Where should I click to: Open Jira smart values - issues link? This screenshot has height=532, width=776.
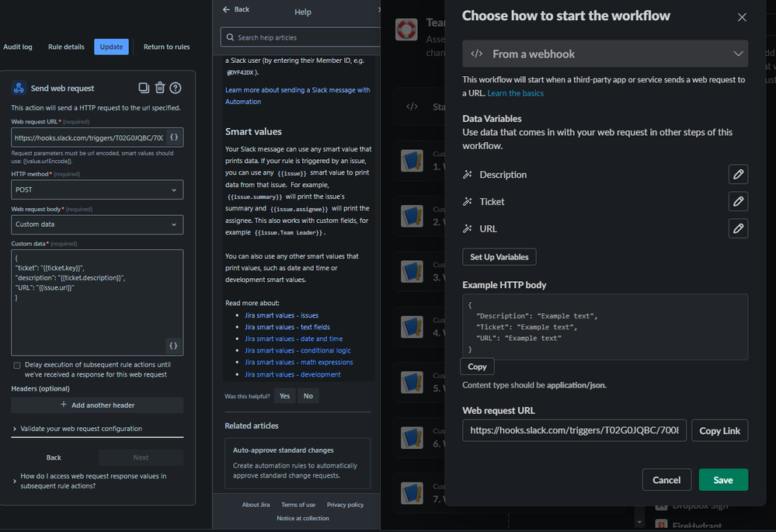tap(281, 315)
